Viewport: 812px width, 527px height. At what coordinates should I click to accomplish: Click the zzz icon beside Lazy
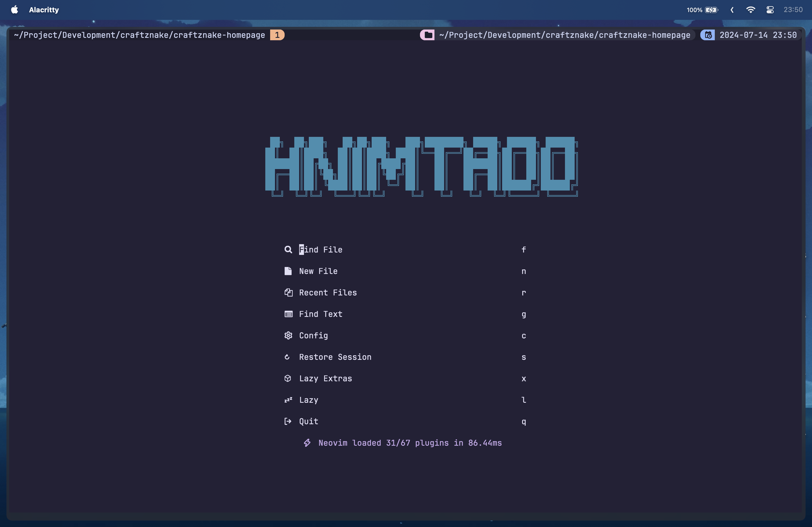288,400
